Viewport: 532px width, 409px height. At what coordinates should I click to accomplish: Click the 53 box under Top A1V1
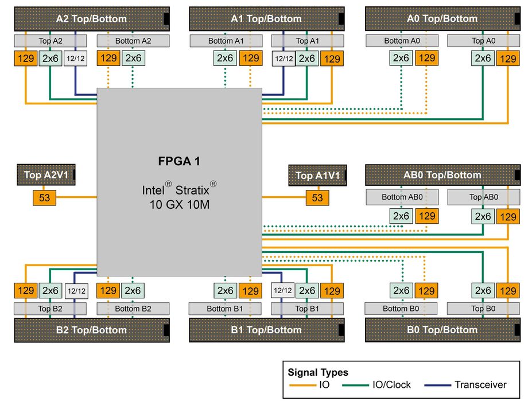point(317,198)
